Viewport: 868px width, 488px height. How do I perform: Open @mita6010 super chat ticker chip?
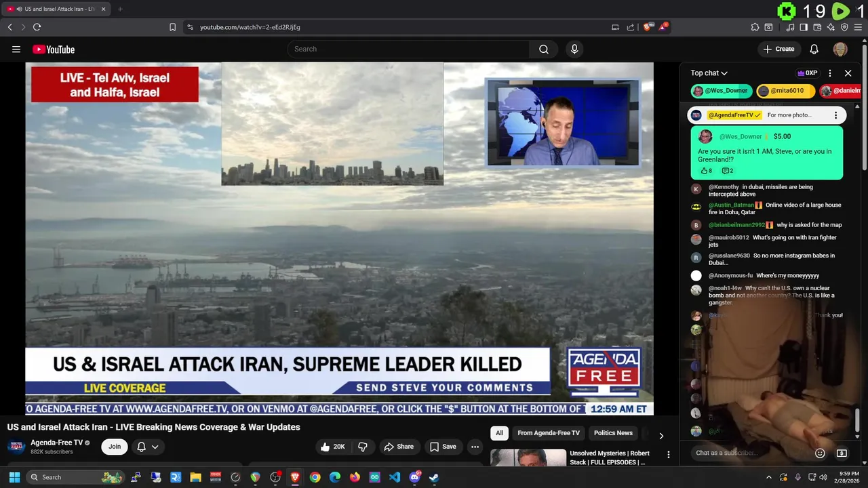coord(785,91)
